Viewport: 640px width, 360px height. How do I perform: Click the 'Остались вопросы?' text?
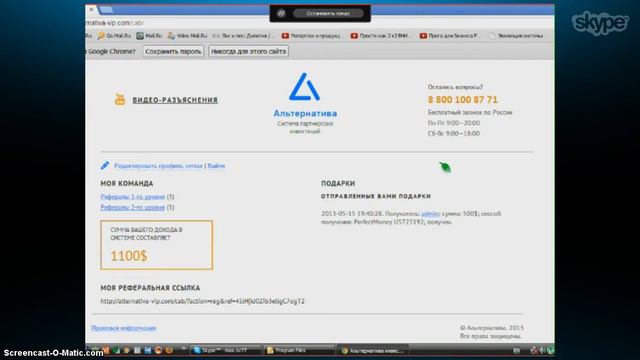(455, 87)
